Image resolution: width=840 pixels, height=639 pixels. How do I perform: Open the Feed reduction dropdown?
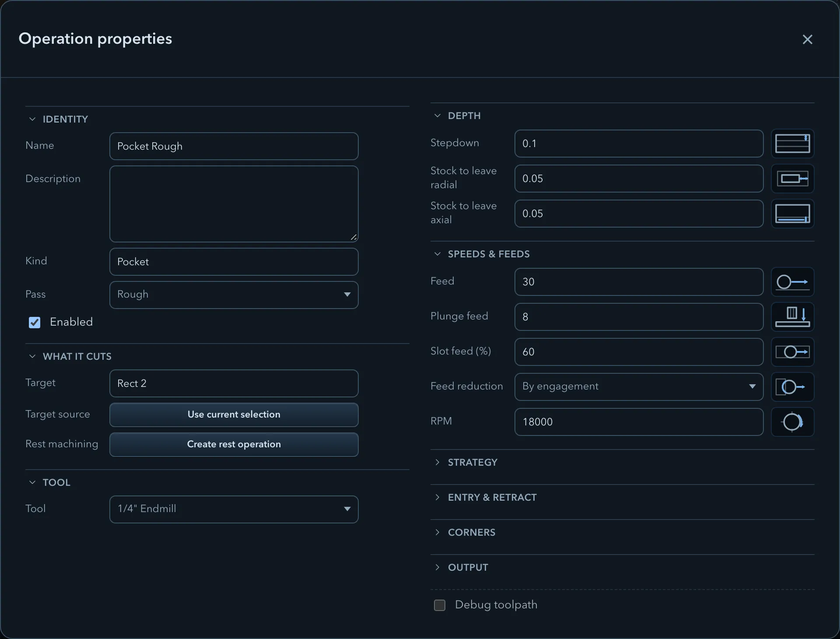click(639, 386)
